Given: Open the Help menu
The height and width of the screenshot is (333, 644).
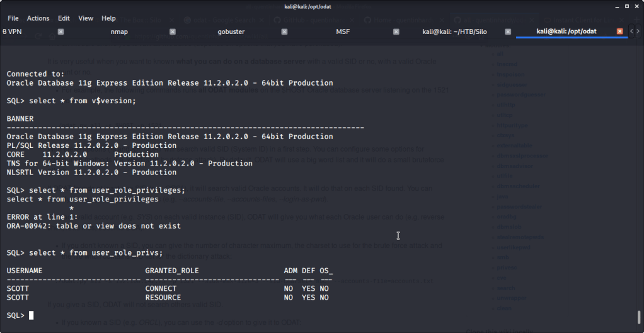Looking at the screenshot, I should pyautogui.click(x=108, y=18).
